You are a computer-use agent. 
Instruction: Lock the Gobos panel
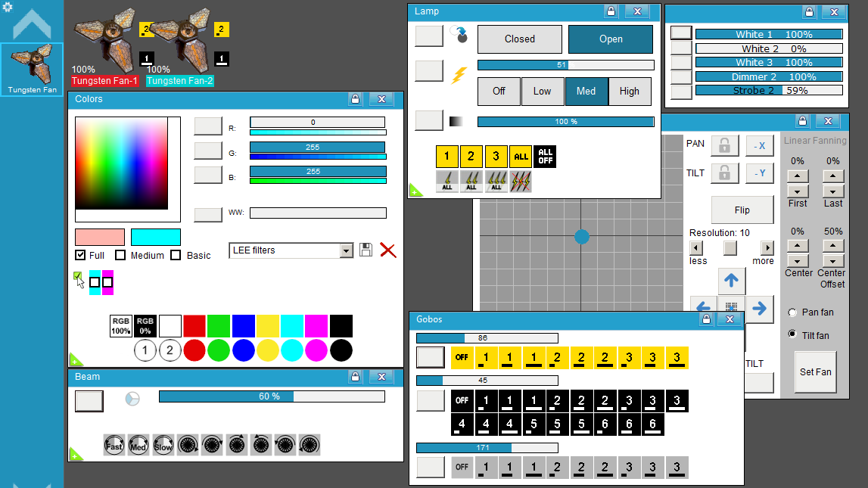point(706,319)
